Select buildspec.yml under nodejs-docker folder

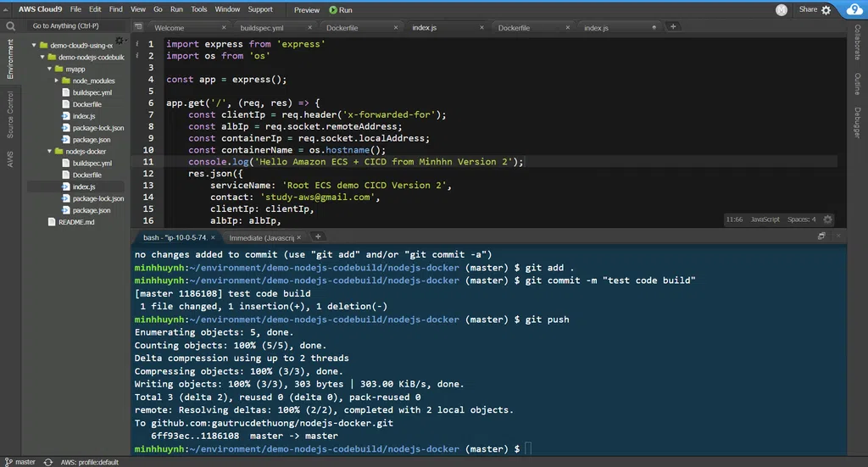click(92, 164)
